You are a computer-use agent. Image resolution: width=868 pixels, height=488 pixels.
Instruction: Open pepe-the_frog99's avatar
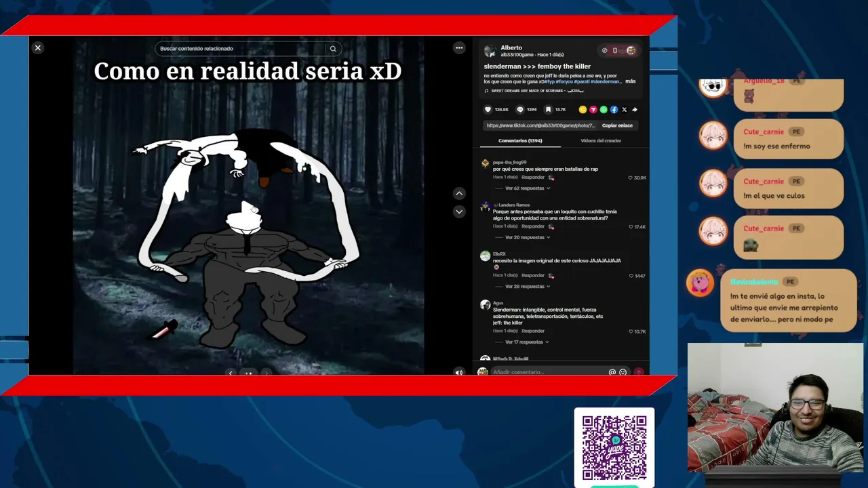[x=485, y=163]
